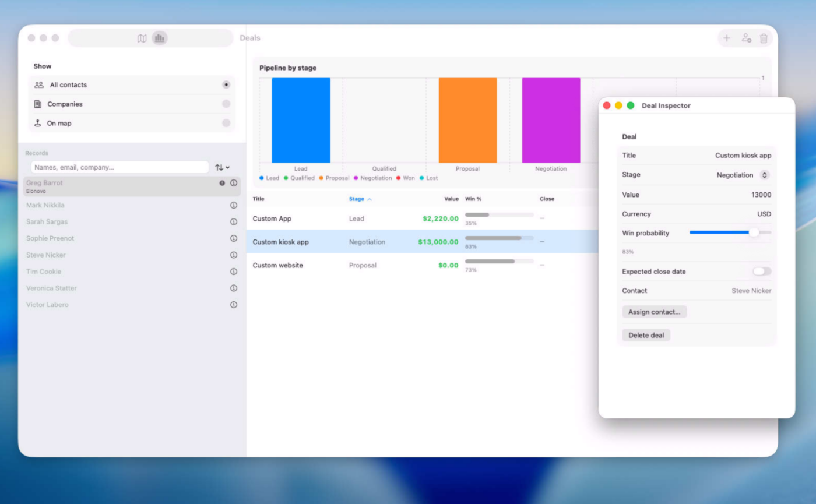Enable the Expected close date toggle
The width and height of the screenshot is (816, 504).
pyautogui.click(x=761, y=272)
